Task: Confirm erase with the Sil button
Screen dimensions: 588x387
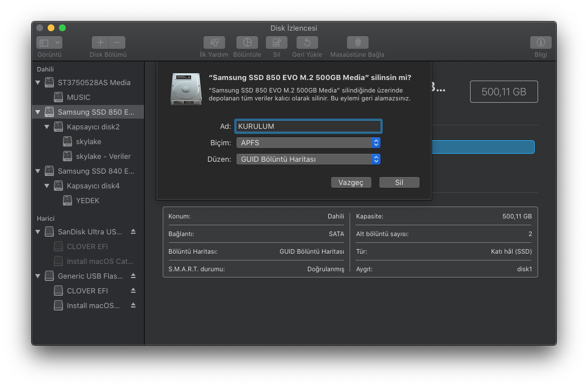Action: (x=399, y=182)
